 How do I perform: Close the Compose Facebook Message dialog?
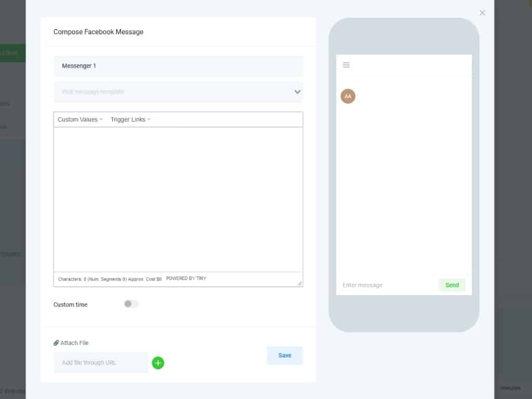click(482, 13)
